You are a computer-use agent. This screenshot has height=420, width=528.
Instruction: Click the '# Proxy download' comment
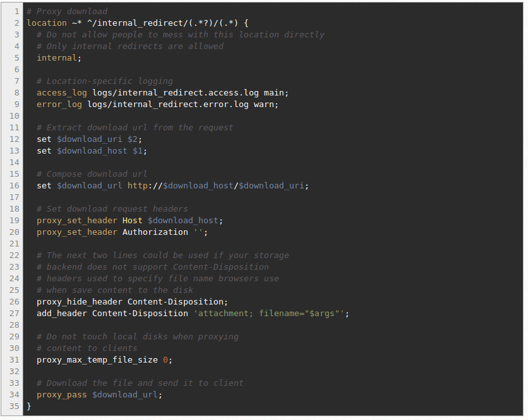(x=67, y=12)
